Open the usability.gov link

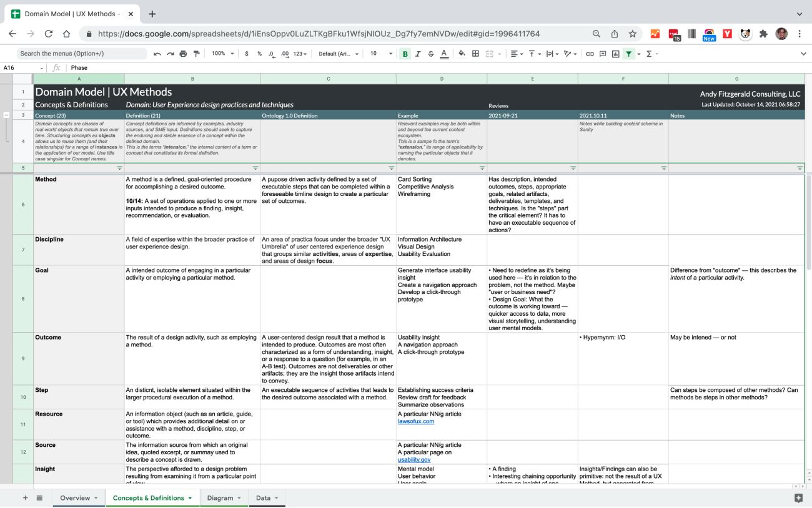pos(413,460)
